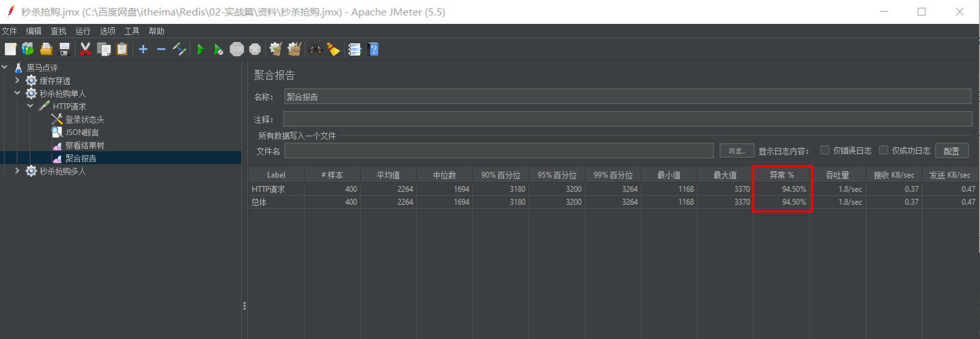Click the # 样本 column header
The width and height of the screenshot is (980, 339).
point(332,175)
